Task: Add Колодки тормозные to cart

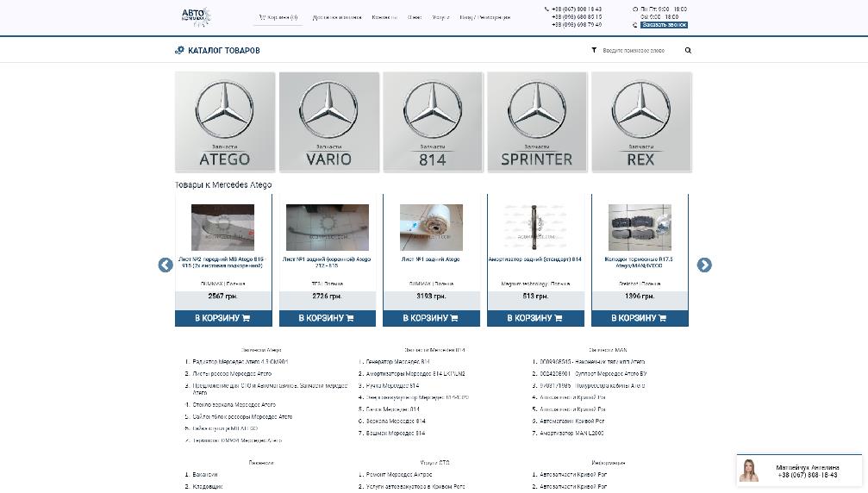Action: click(640, 318)
